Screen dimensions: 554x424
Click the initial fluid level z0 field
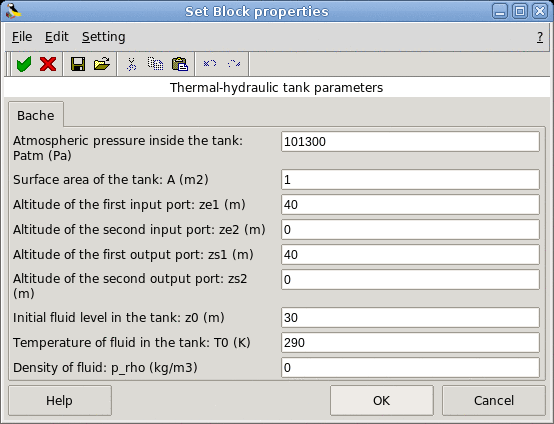[x=410, y=317]
